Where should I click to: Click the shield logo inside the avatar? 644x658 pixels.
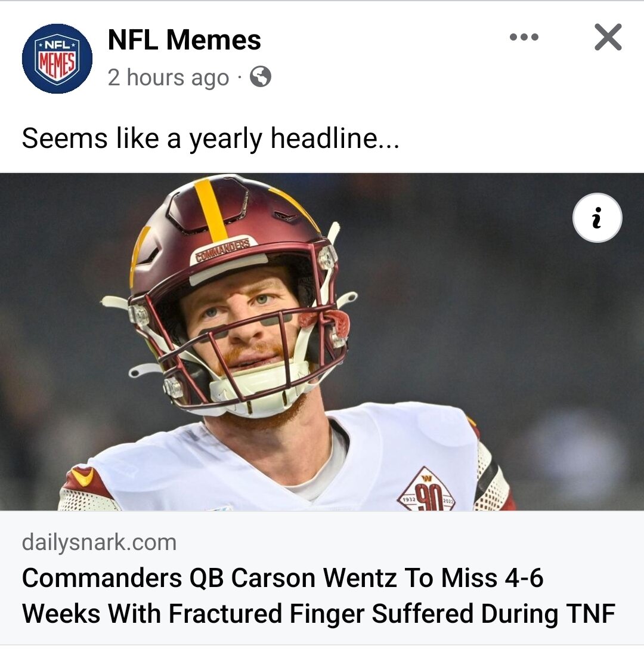[57, 58]
